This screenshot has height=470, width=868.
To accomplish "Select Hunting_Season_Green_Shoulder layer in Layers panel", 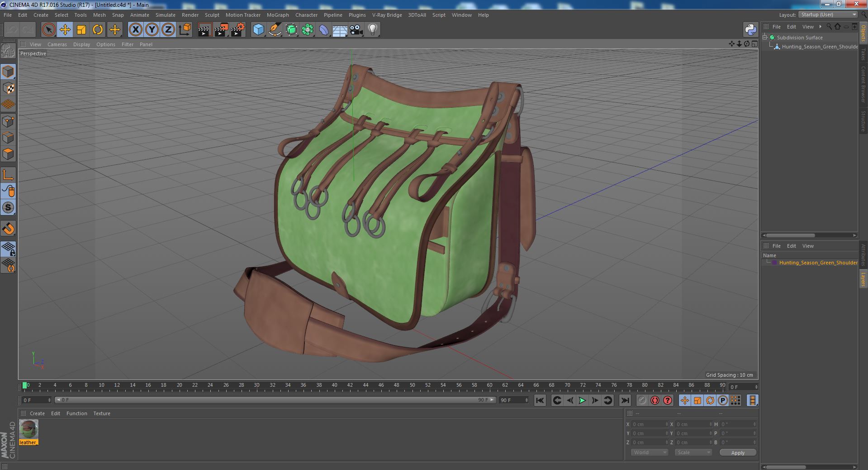I will point(818,263).
